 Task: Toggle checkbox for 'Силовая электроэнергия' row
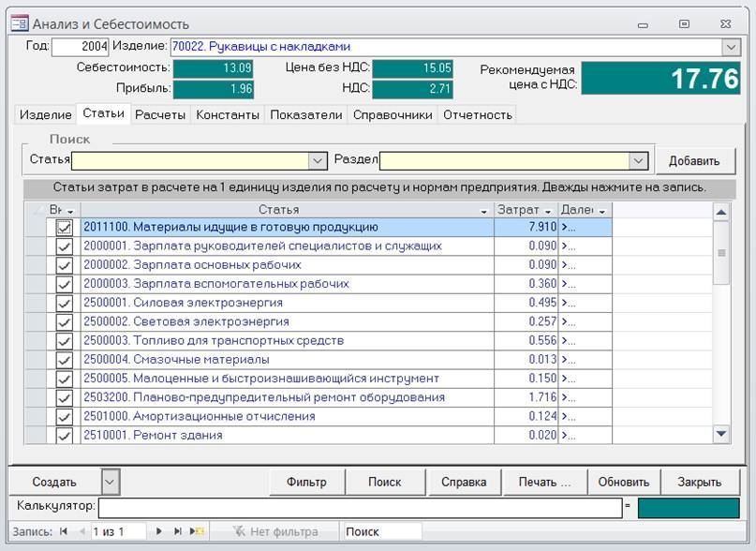click(x=65, y=303)
